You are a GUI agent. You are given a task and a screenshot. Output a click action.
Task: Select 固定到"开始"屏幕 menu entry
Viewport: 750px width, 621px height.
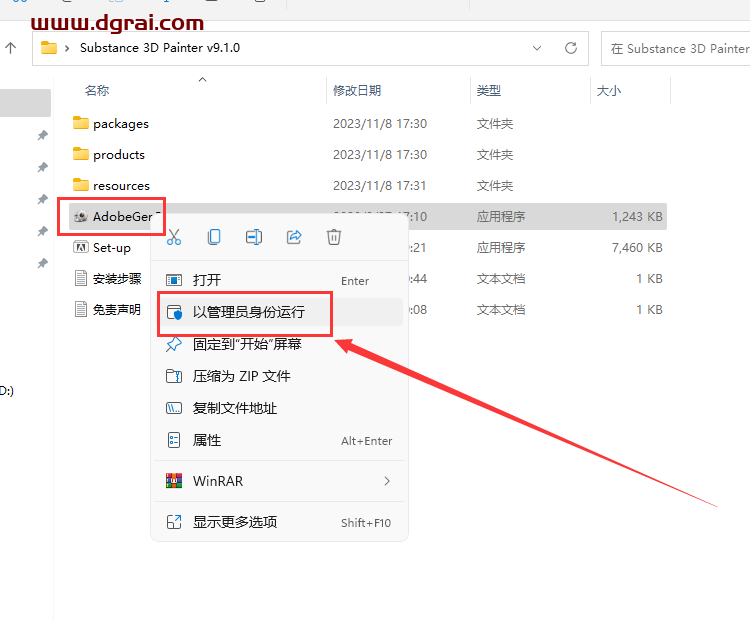pos(279,344)
